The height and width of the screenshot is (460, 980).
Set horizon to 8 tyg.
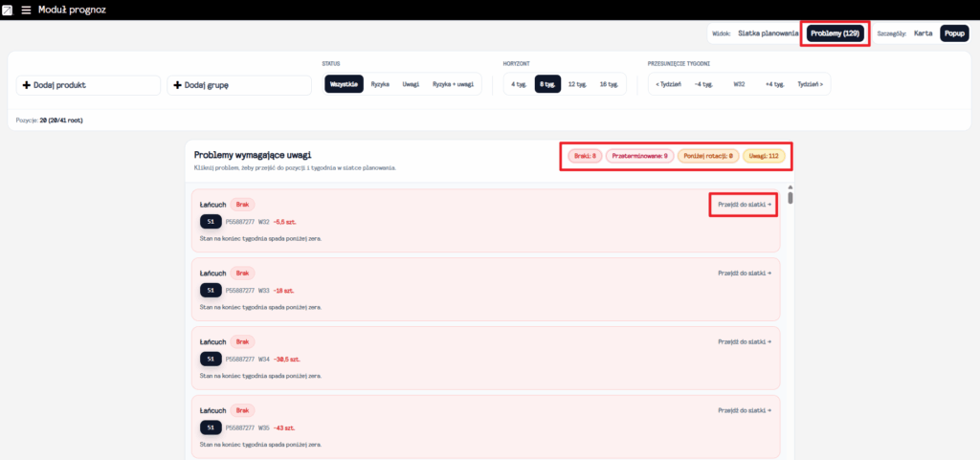click(547, 84)
